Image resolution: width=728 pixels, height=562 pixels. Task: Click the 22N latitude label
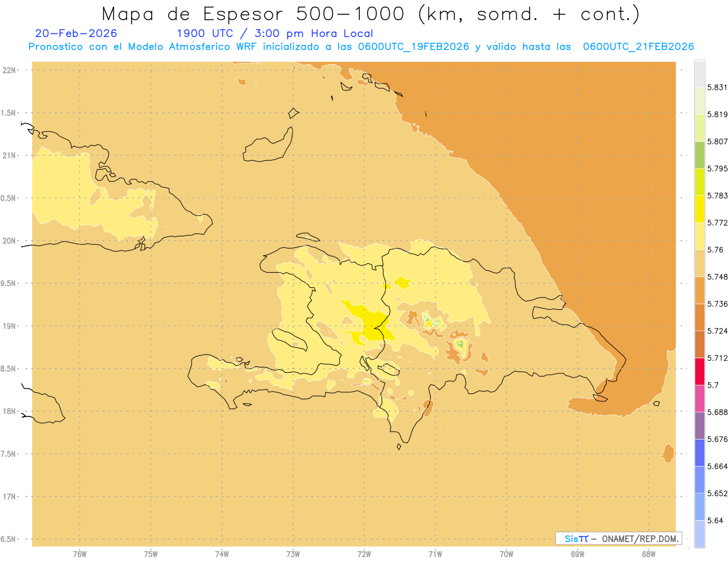pos(9,70)
